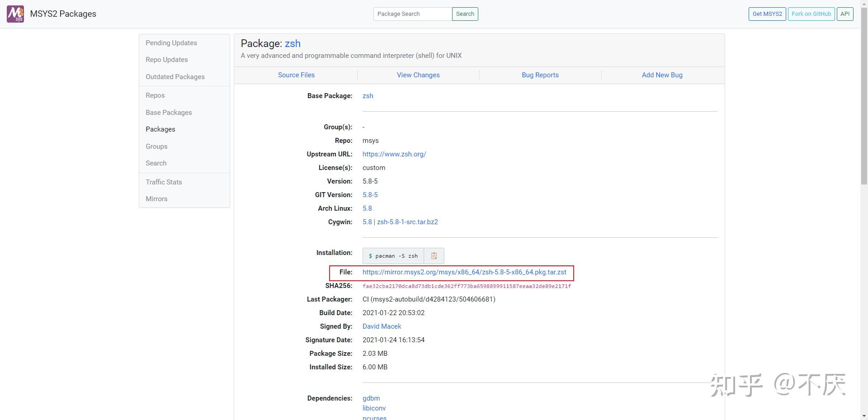Click the vertical scrollbar thumb
Image resolution: width=868 pixels, height=420 pixels.
(x=864, y=96)
